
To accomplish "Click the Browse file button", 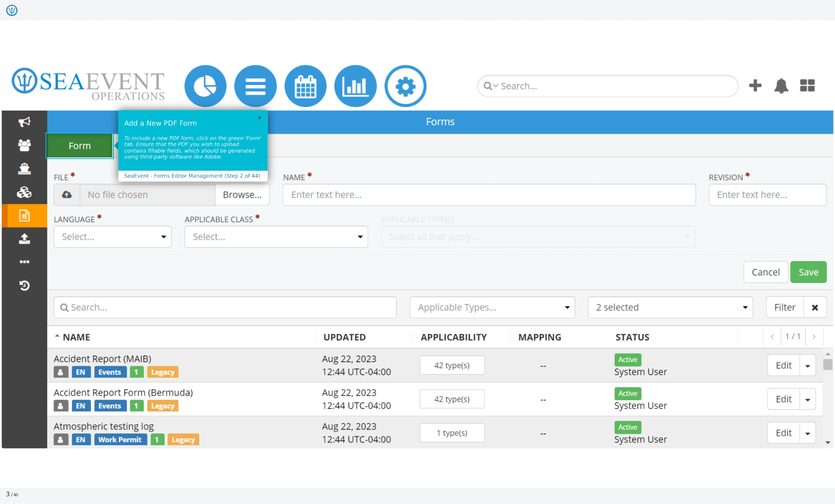I will coord(242,195).
